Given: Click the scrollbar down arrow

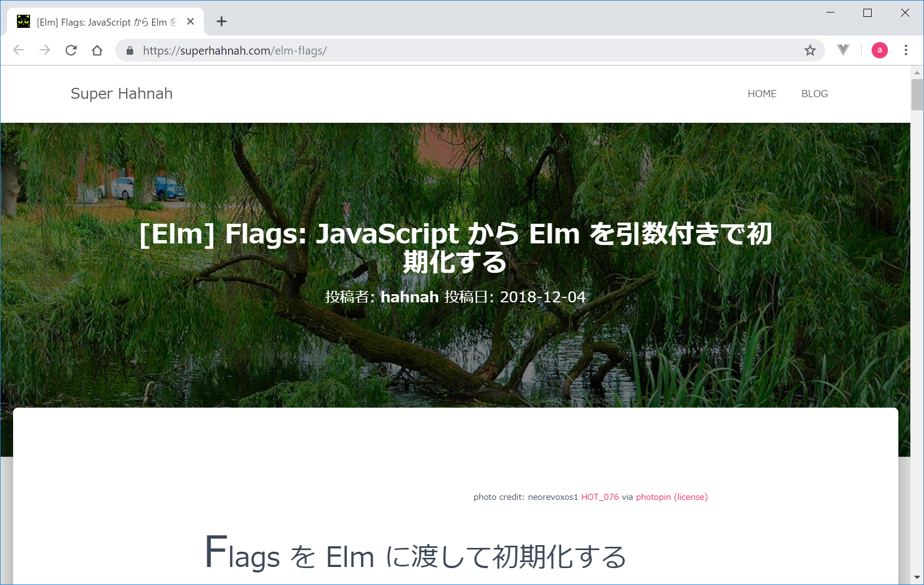Looking at the screenshot, I should click(917, 577).
